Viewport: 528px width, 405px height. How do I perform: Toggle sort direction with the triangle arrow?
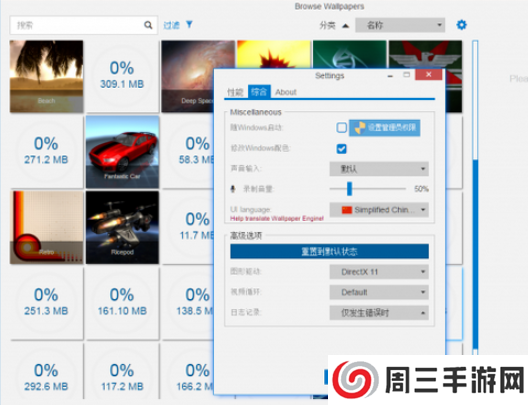tap(345, 26)
